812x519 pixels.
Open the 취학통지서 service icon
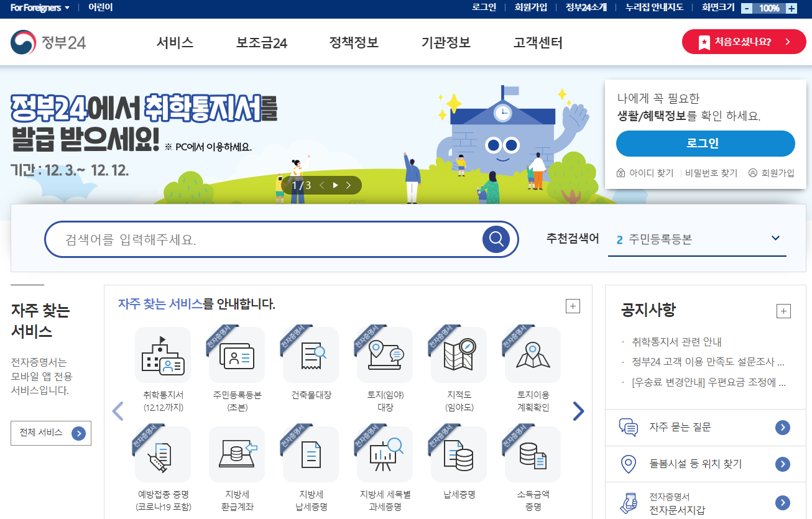click(163, 355)
